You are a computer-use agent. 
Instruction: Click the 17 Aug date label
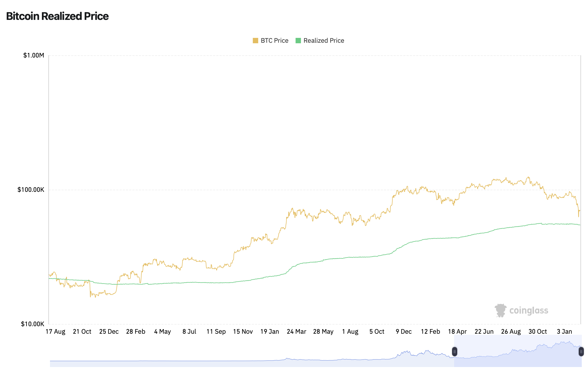(x=55, y=332)
